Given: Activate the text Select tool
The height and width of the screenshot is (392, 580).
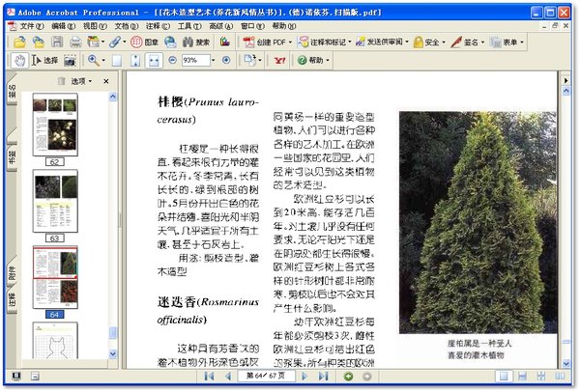Looking at the screenshot, I should coord(45,60).
